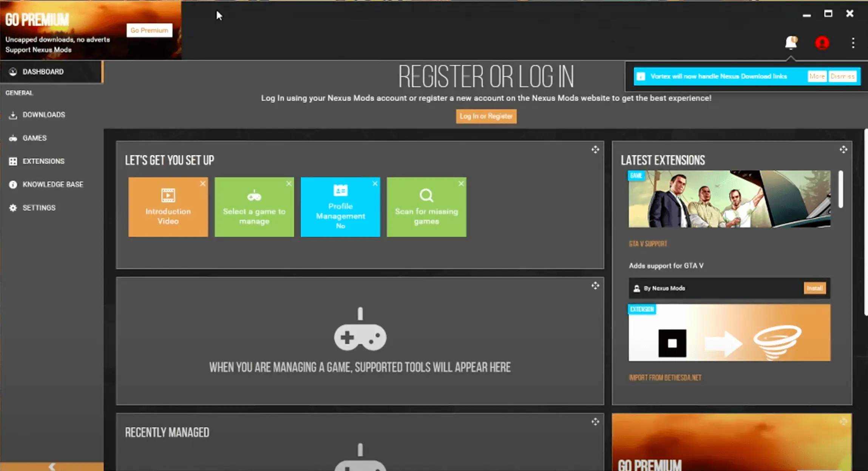This screenshot has height=471, width=868.
Task: Toggle the Profile Management tile
Action: point(340,207)
